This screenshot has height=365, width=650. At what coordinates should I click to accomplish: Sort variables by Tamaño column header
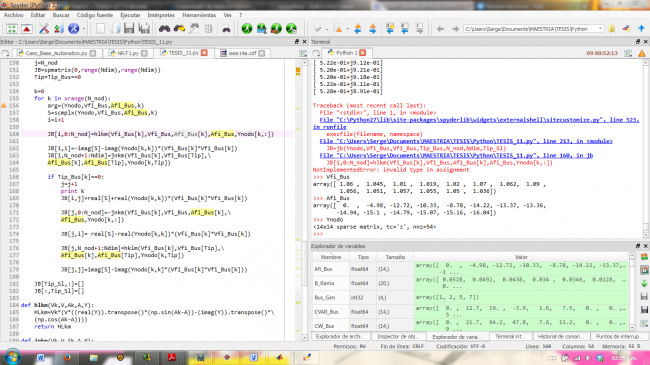click(x=395, y=257)
